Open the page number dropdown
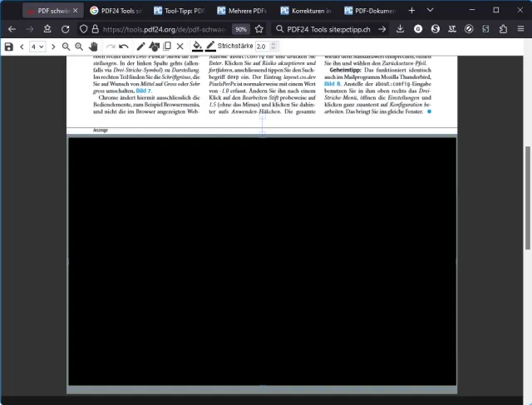Image resolution: width=532 pixels, height=405 pixels. pyautogui.click(x=37, y=47)
